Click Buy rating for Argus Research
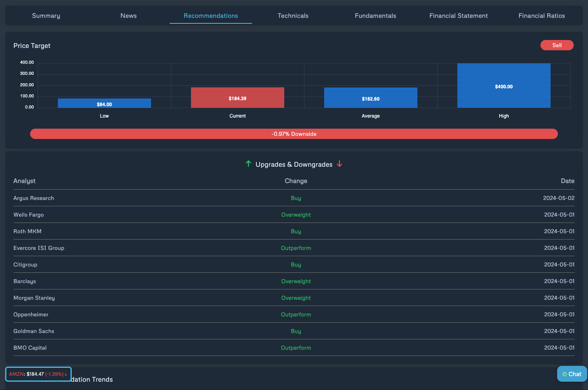588x390 pixels. coord(296,198)
